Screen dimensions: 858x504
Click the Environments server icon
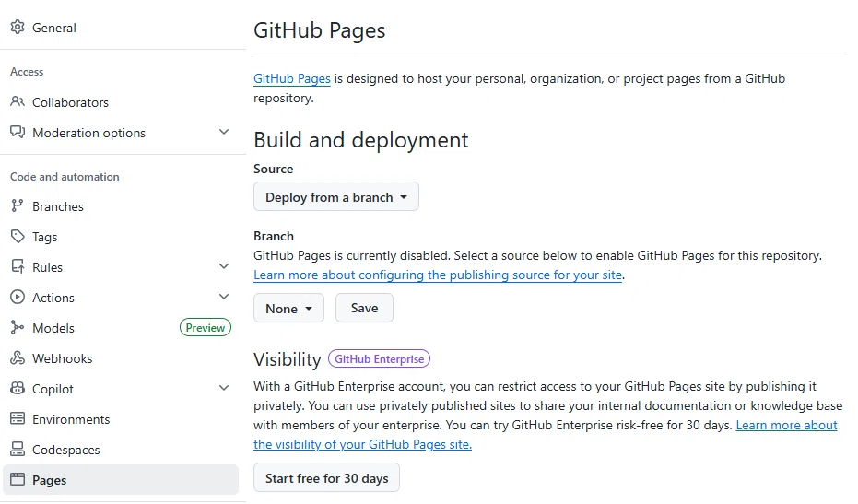[18, 418]
